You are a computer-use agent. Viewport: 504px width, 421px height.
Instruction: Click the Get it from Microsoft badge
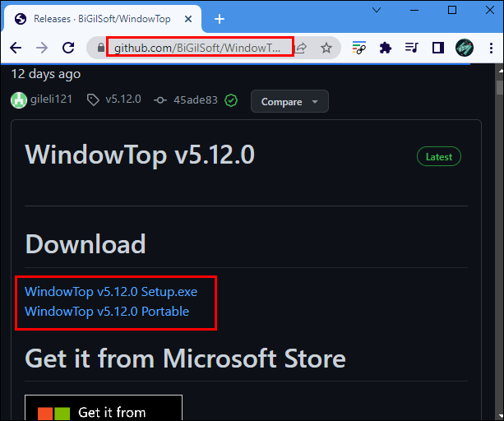tap(104, 408)
